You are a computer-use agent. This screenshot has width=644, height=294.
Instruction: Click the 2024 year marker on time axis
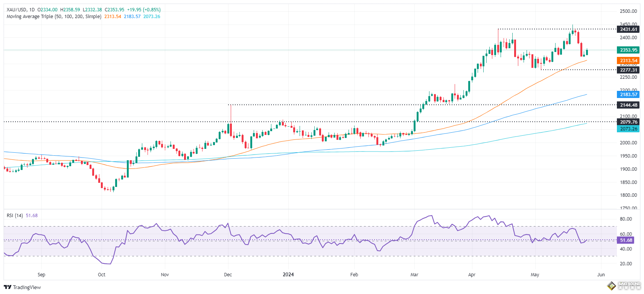coord(288,275)
